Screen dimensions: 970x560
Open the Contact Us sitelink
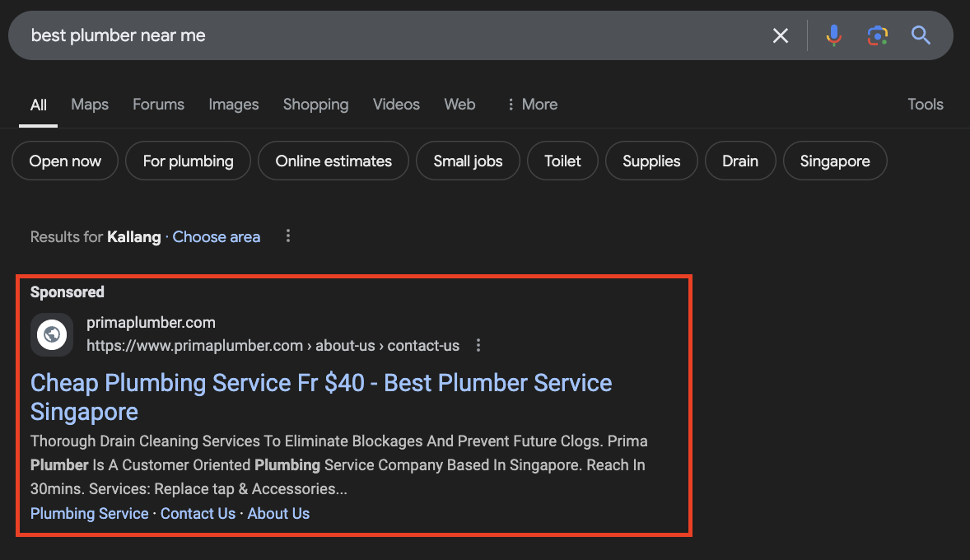point(198,514)
